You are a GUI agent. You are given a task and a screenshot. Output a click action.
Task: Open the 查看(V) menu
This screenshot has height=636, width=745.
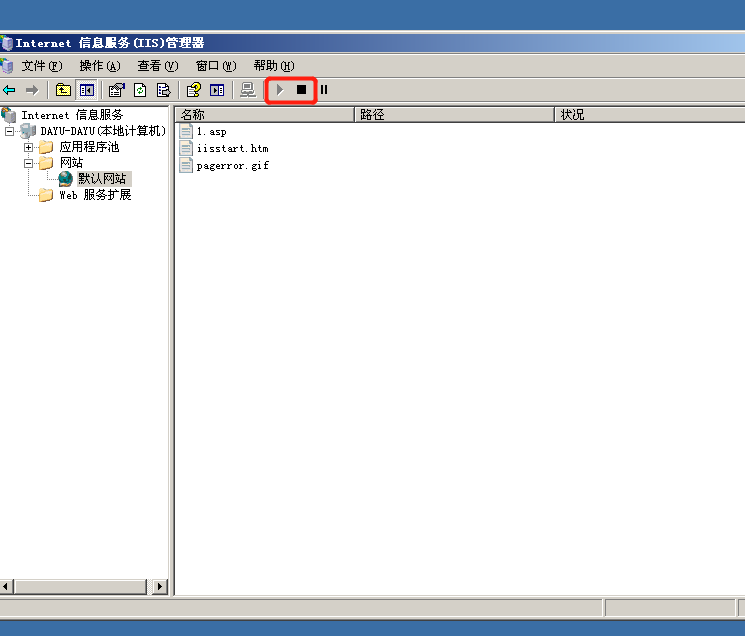[x=158, y=66]
